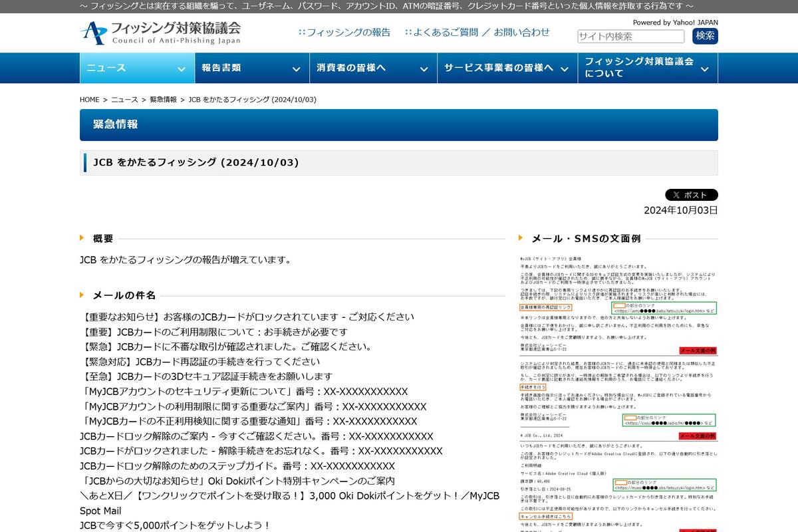Select the ニュース menu tab
The width and height of the screenshot is (798, 532).
pyautogui.click(x=137, y=68)
